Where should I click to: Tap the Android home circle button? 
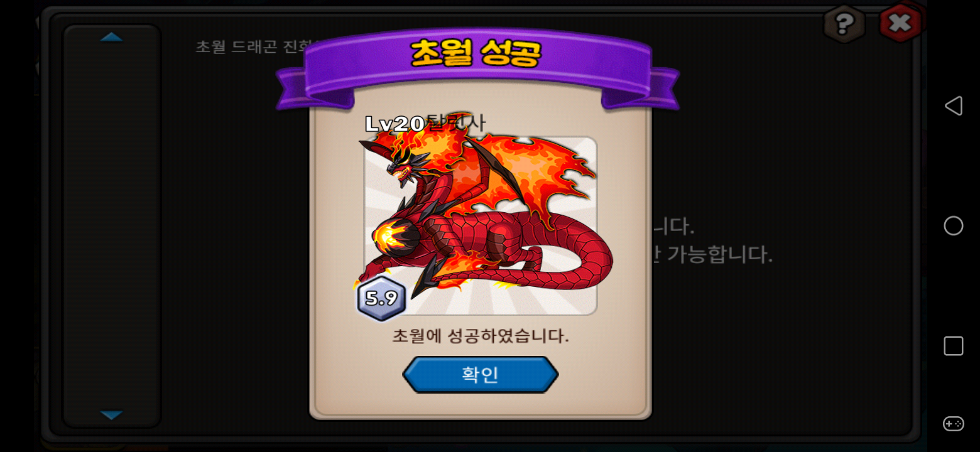954,226
